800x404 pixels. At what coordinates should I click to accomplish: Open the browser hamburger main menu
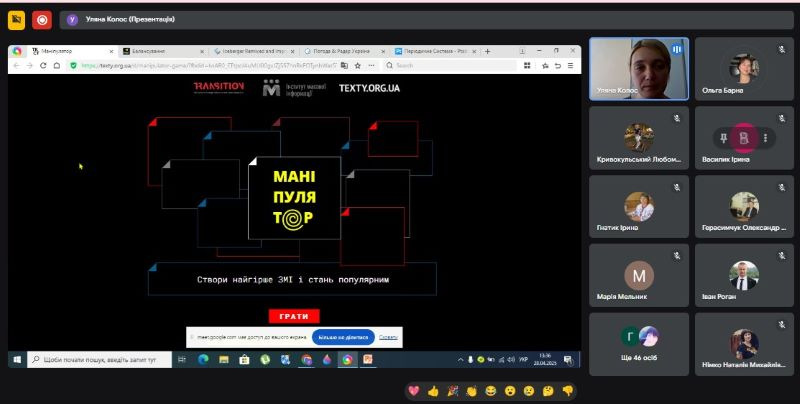click(570, 66)
